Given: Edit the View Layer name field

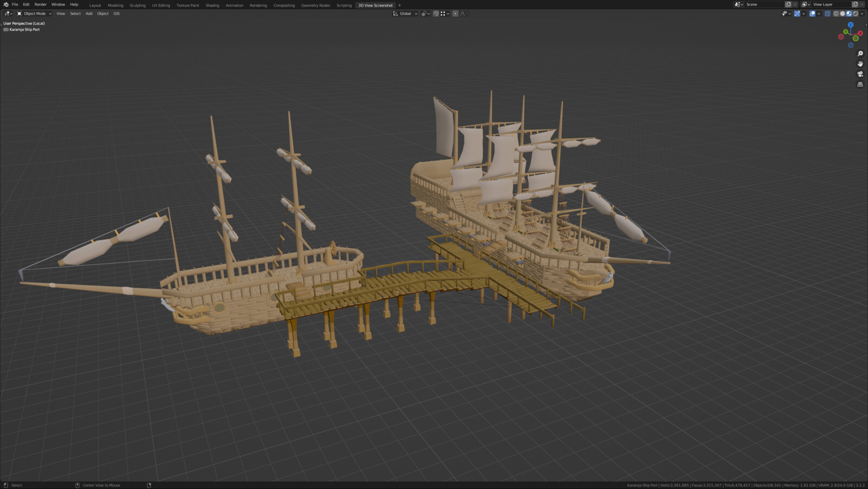Looking at the screenshot, I should tap(831, 4).
